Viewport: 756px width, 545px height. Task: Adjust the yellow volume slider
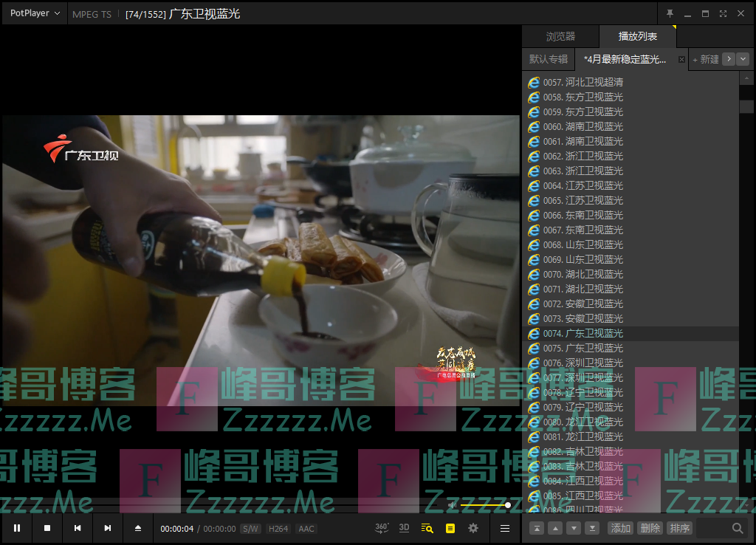[x=484, y=505]
